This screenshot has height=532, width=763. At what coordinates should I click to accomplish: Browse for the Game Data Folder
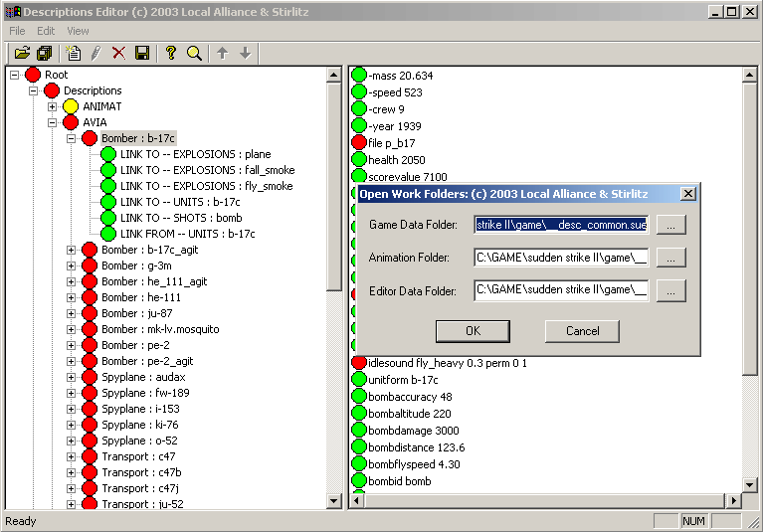(x=671, y=225)
